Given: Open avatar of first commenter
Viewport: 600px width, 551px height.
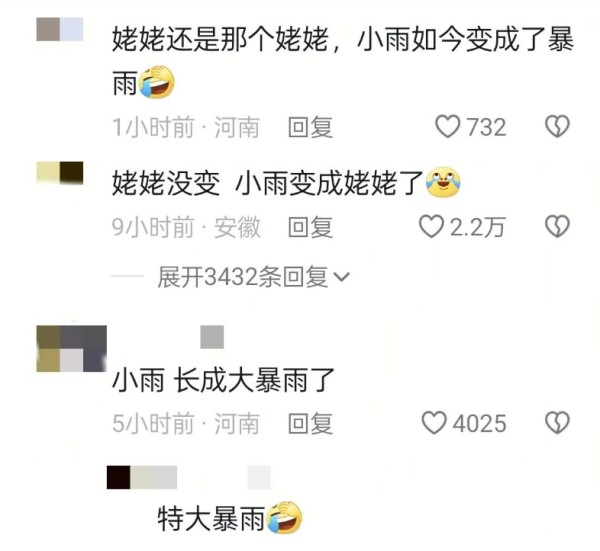Looking at the screenshot, I should [60, 29].
